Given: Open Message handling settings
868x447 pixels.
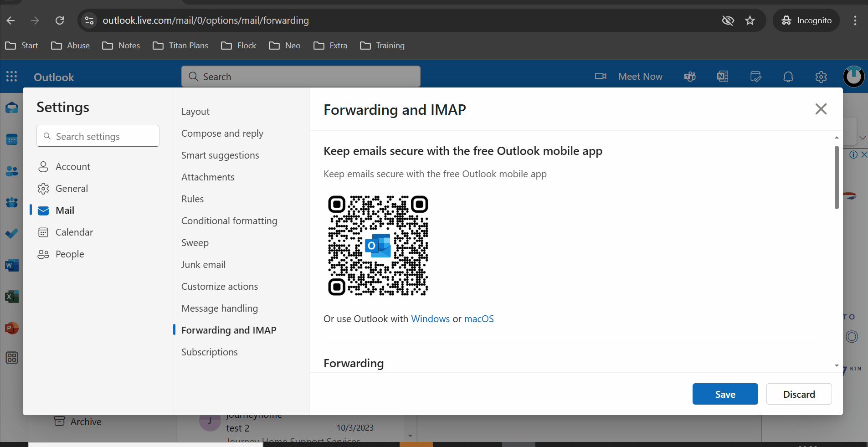Looking at the screenshot, I should (220, 308).
